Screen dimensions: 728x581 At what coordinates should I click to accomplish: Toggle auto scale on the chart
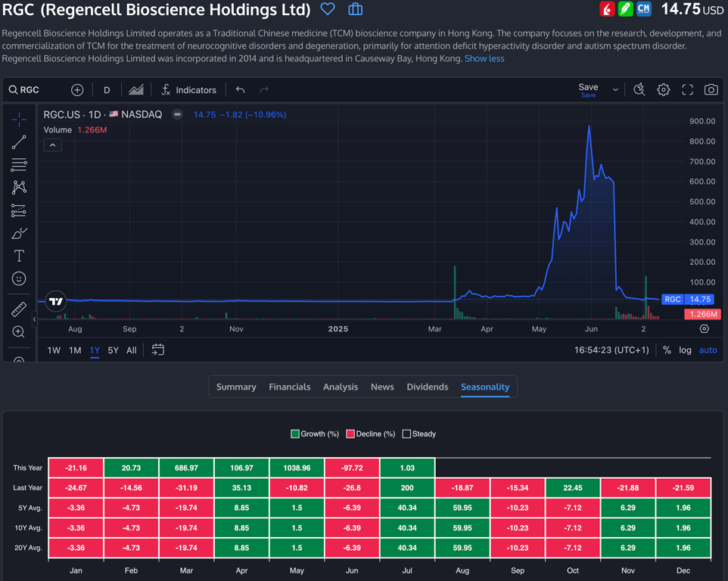pos(708,350)
